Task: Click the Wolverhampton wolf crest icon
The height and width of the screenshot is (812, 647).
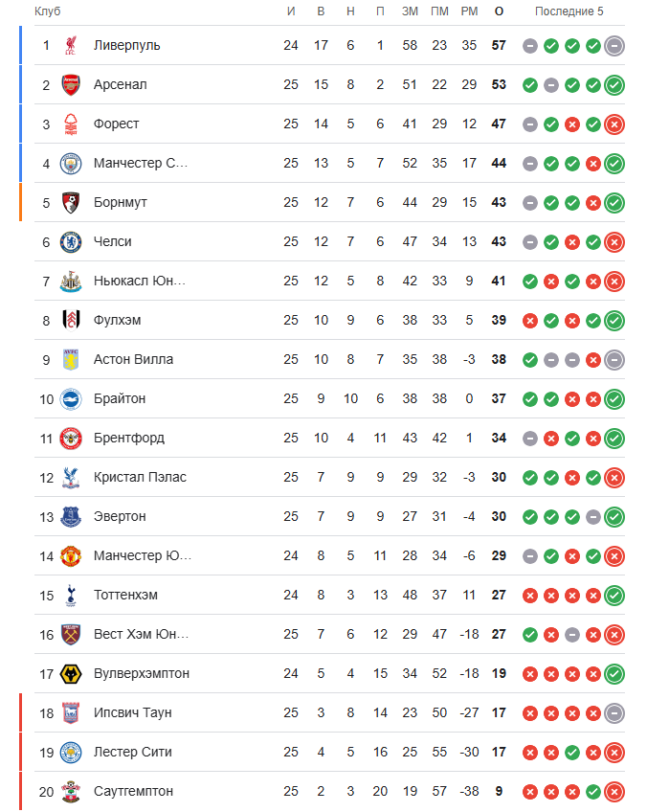Action: [72, 673]
